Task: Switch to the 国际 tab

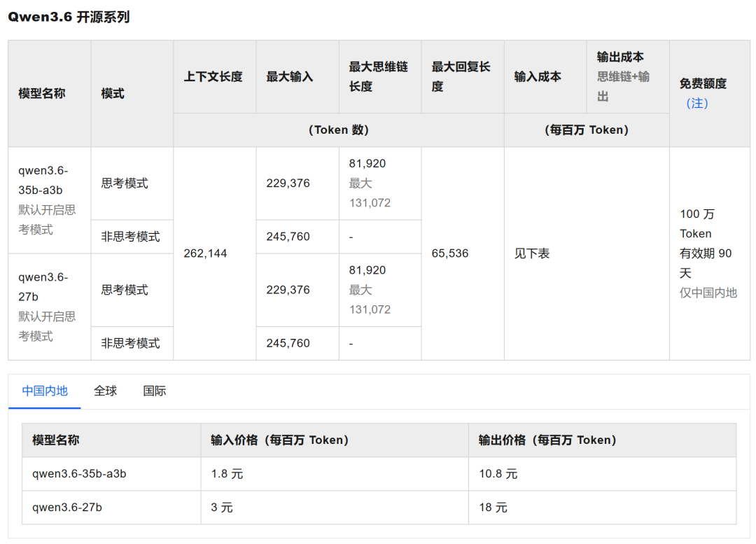Action: coord(154,391)
